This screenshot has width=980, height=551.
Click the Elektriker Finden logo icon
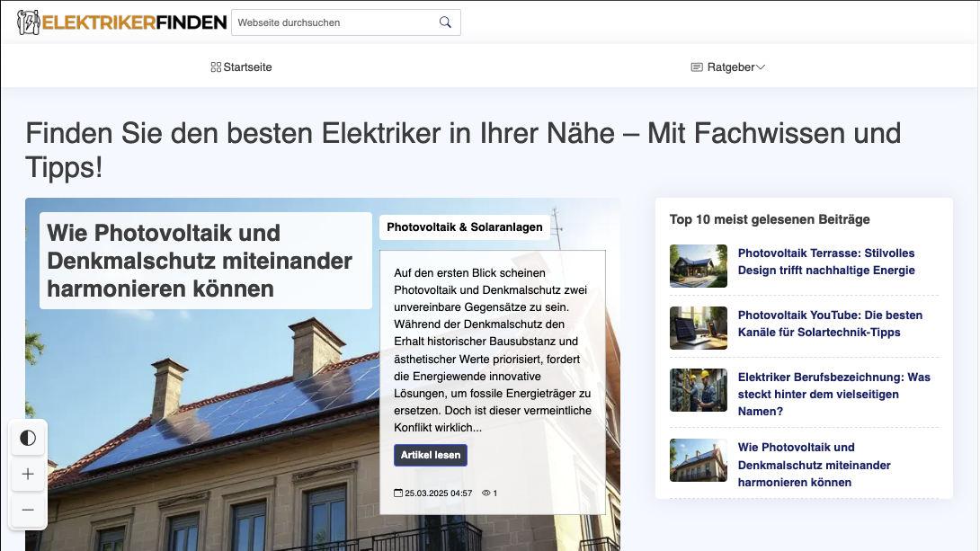click(x=28, y=22)
